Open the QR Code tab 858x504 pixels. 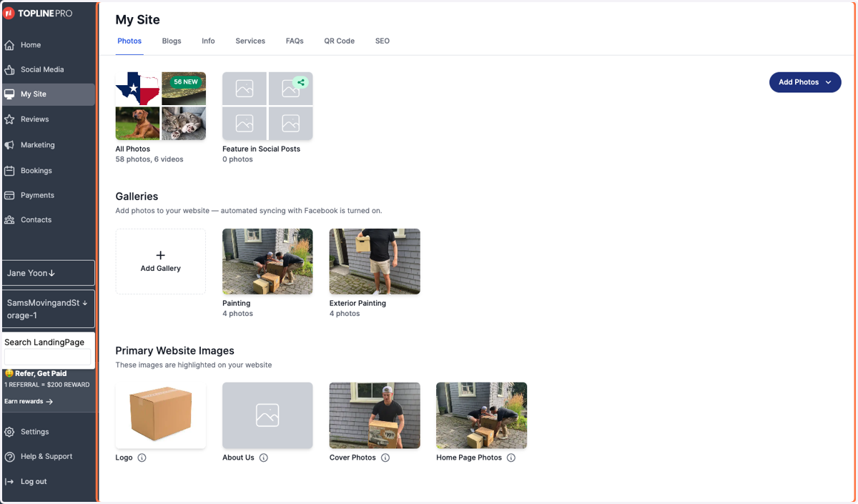pos(339,41)
